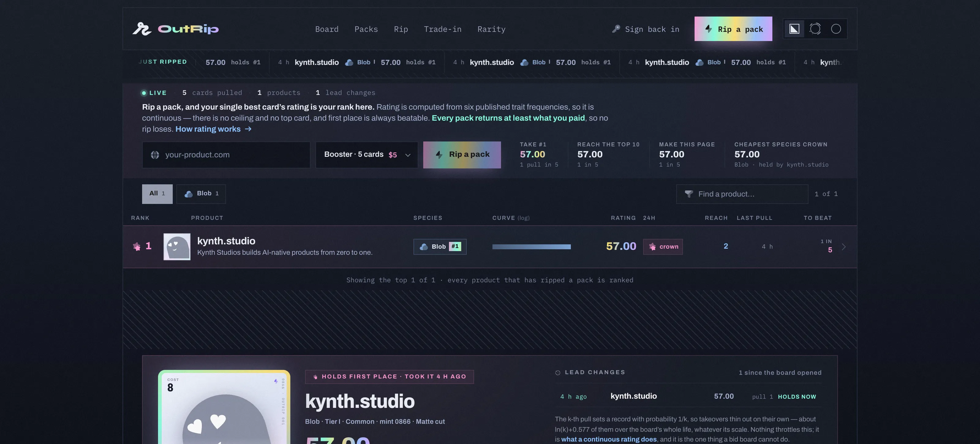Select the All 1 filter tab

click(157, 194)
